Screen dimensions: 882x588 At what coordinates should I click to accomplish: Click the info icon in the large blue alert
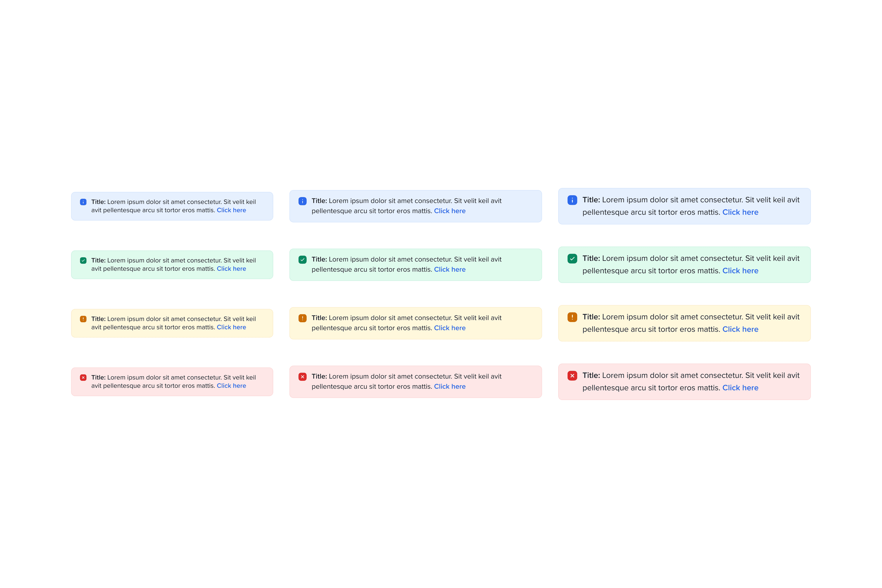[572, 200]
